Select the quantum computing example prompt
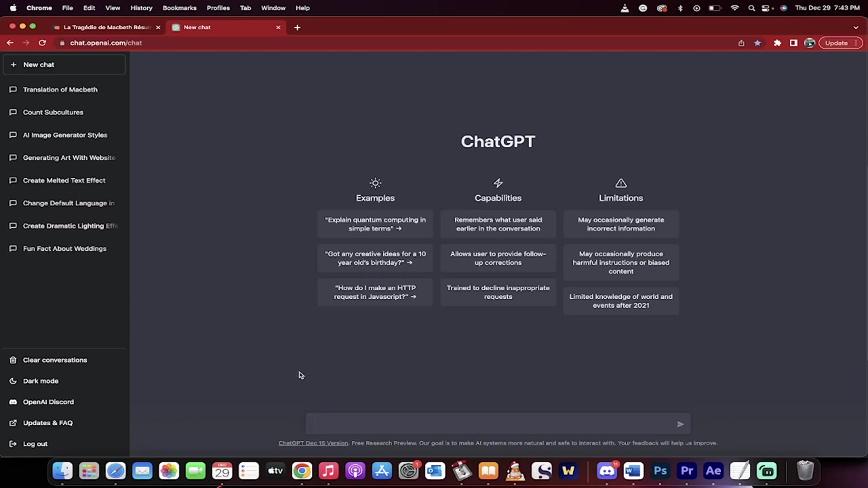This screenshot has height=488, width=868. (375, 224)
